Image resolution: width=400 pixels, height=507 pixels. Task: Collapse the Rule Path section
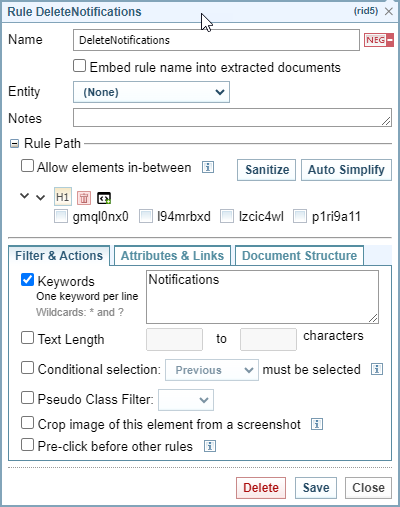[x=14, y=144]
